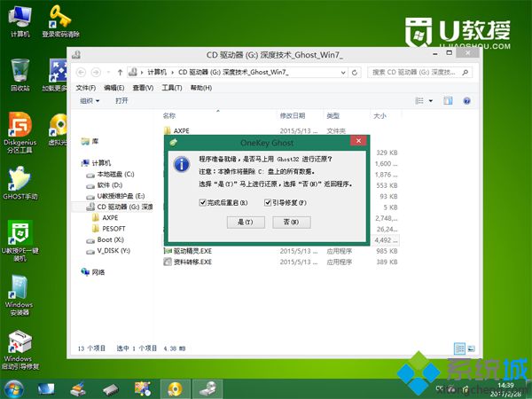Screen dimensions: 532x399
Task: Launch the GHOST手动 desktop icon
Action: click(20, 183)
